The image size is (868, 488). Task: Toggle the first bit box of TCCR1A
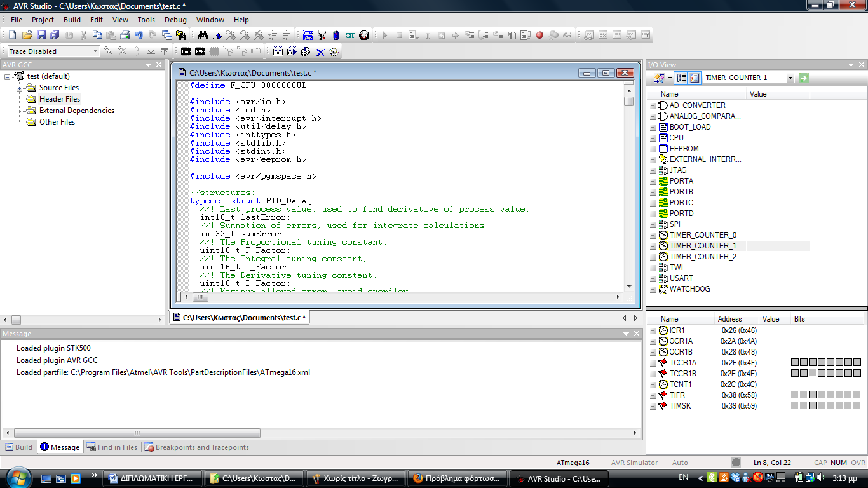click(795, 362)
